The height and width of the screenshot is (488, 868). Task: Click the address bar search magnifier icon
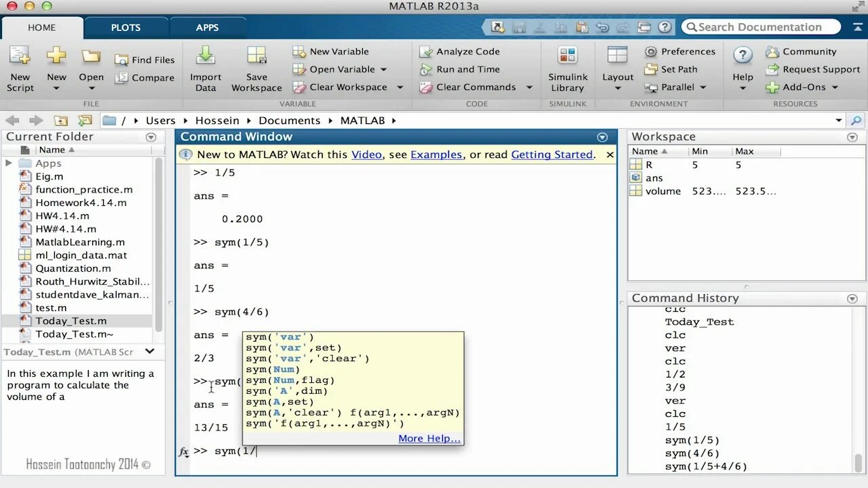pyautogui.click(x=856, y=121)
